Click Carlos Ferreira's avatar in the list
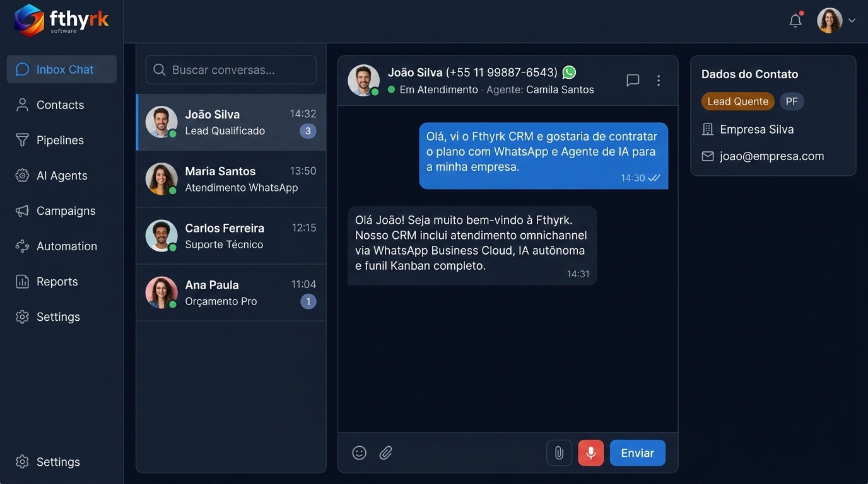This screenshot has height=484, width=868. (x=161, y=236)
